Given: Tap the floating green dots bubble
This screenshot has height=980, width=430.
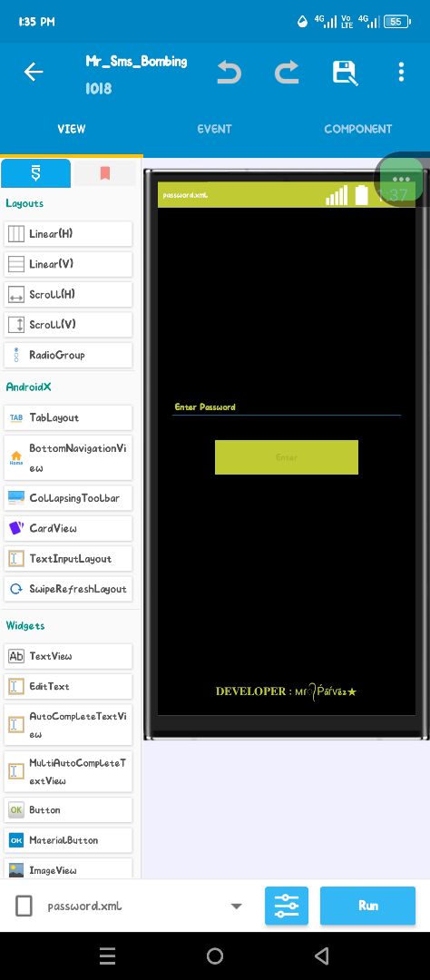Looking at the screenshot, I should tap(401, 179).
